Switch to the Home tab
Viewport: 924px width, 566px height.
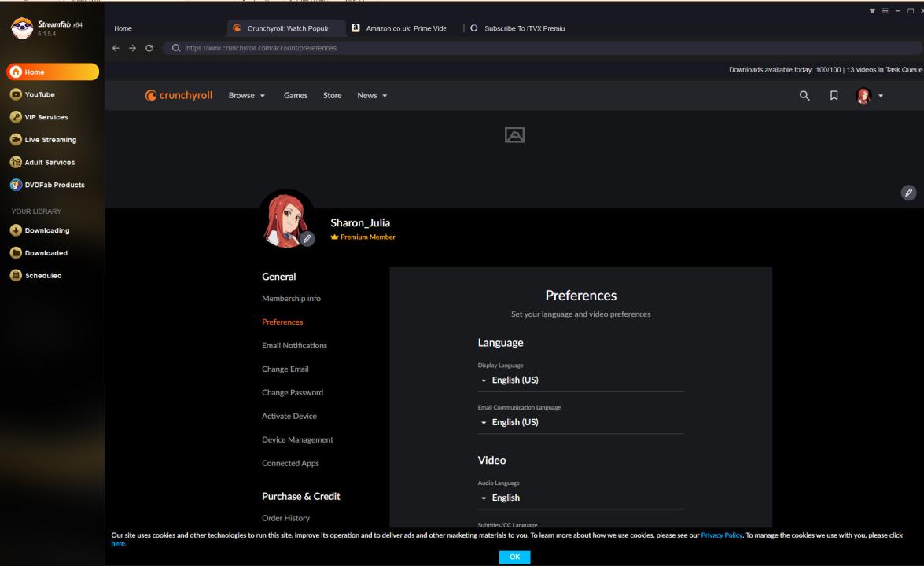click(123, 28)
